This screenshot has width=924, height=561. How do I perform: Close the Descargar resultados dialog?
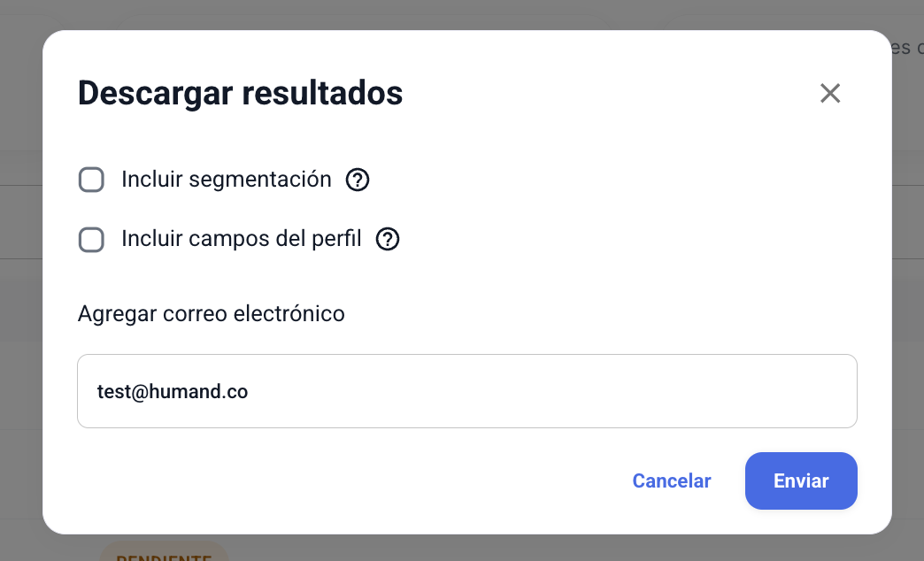(x=829, y=93)
